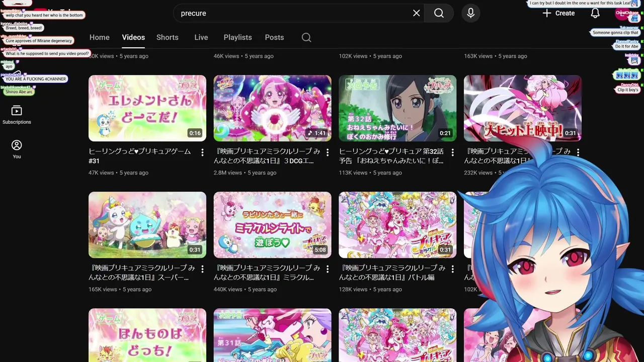The height and width of the screenshot is (362, 644).
Task: Click the 5:08 duration badge
Action: [320, 250]
